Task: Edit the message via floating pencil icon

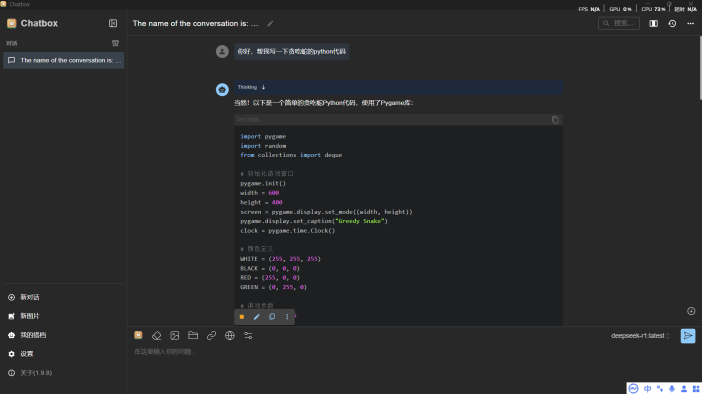Action: 257,317
